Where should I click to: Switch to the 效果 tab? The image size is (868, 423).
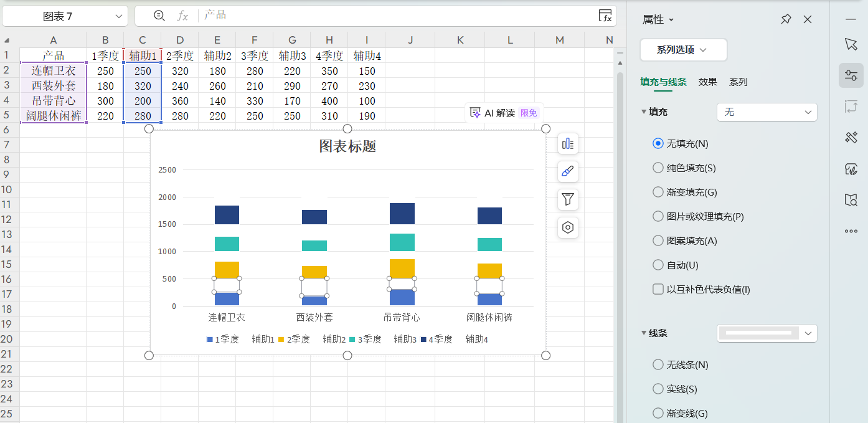pos(707,82)
